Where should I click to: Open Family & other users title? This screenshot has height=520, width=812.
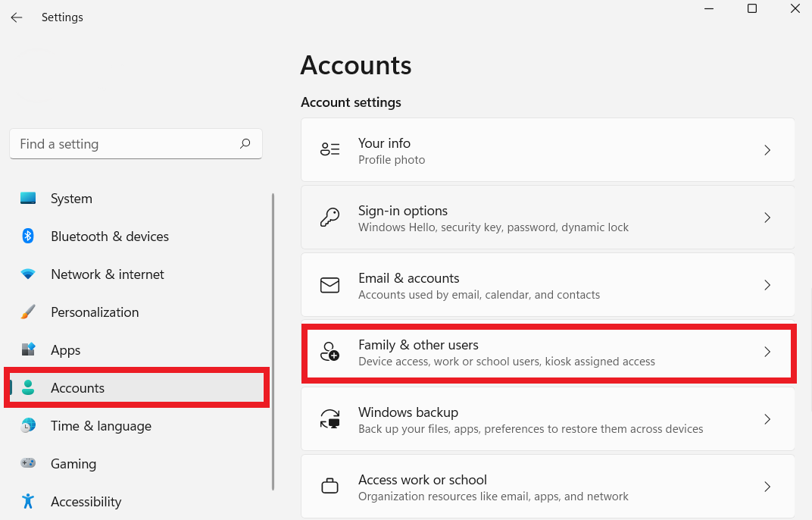click(418, 345)
